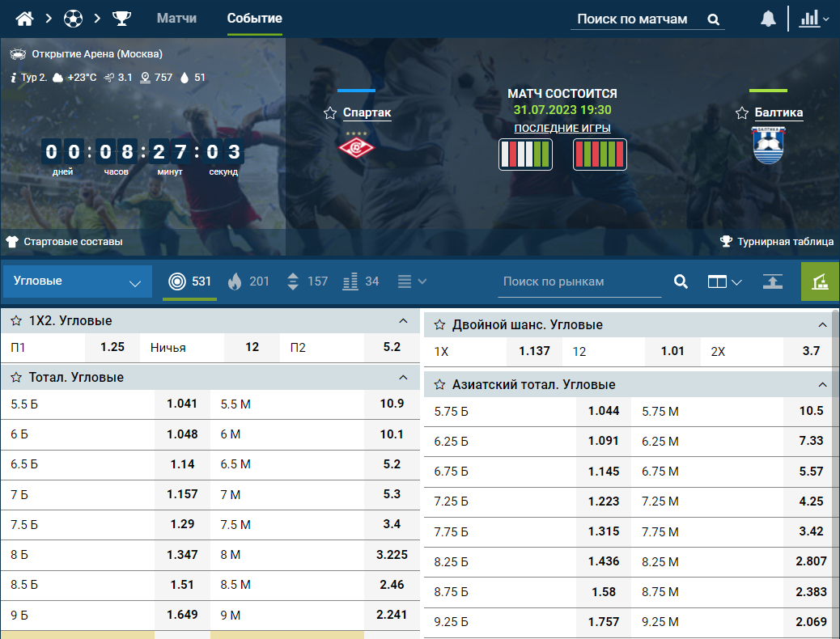840x639 pixels.
Task: Select the 531 all markets tab
Action: 189,281
